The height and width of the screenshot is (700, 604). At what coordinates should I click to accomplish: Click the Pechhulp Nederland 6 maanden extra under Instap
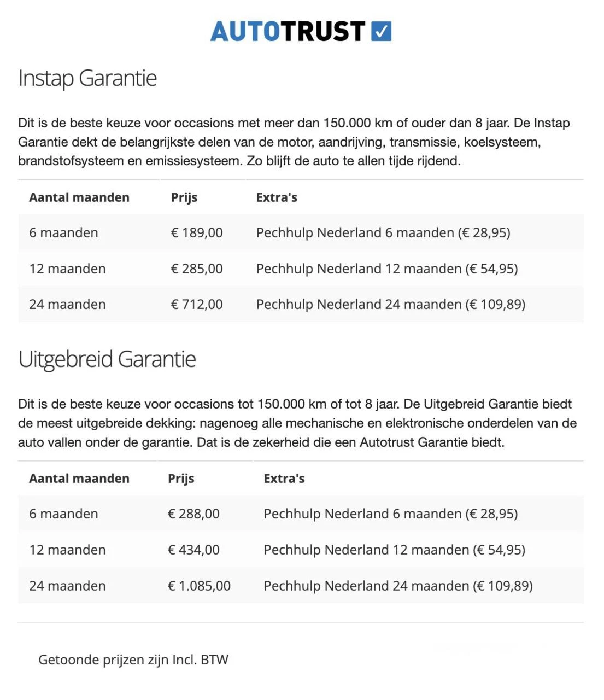383,232
